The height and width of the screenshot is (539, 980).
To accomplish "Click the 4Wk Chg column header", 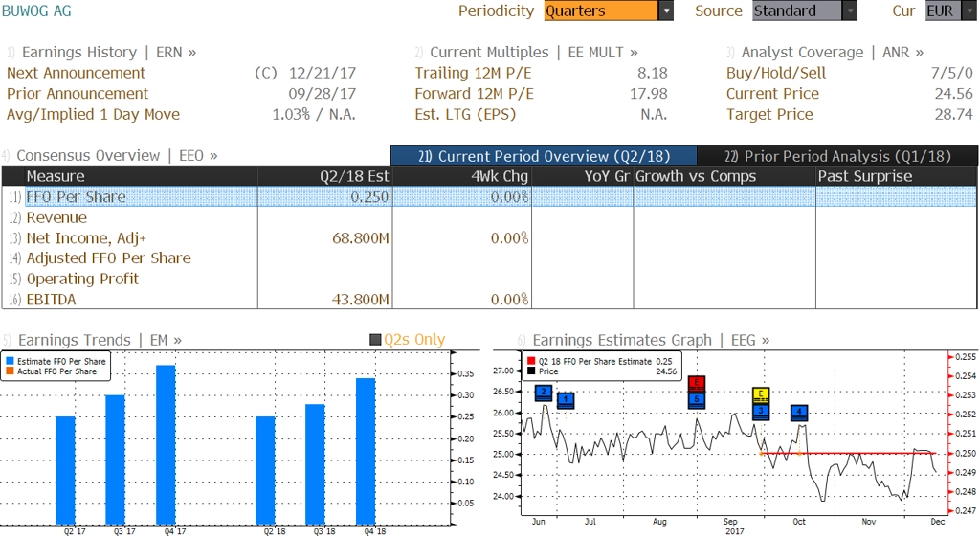I will point(462,176).
